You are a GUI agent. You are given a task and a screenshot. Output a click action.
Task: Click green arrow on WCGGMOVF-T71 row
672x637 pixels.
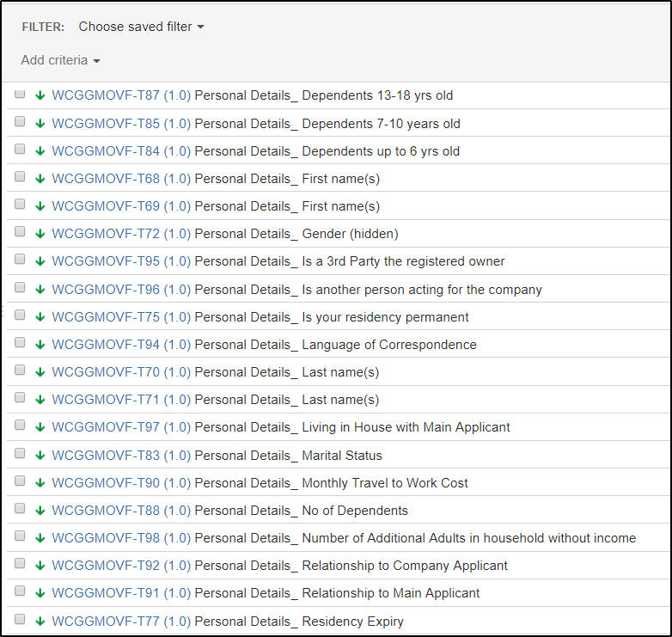[x=40, y=400]
